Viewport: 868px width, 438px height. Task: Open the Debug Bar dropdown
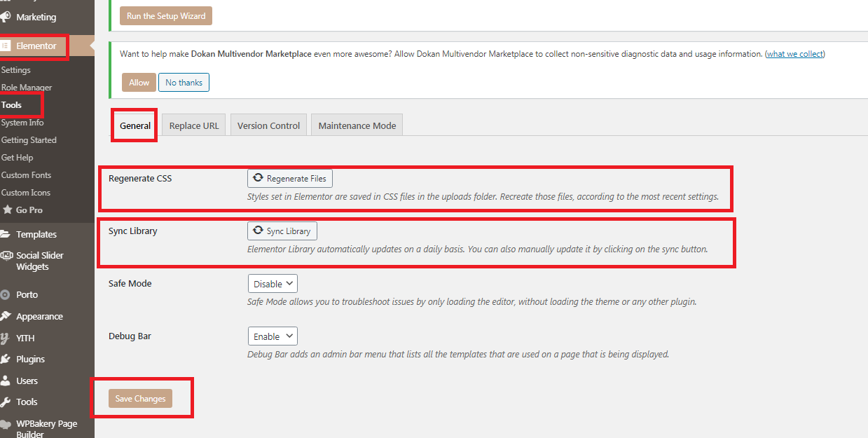[x=273, y=336]
